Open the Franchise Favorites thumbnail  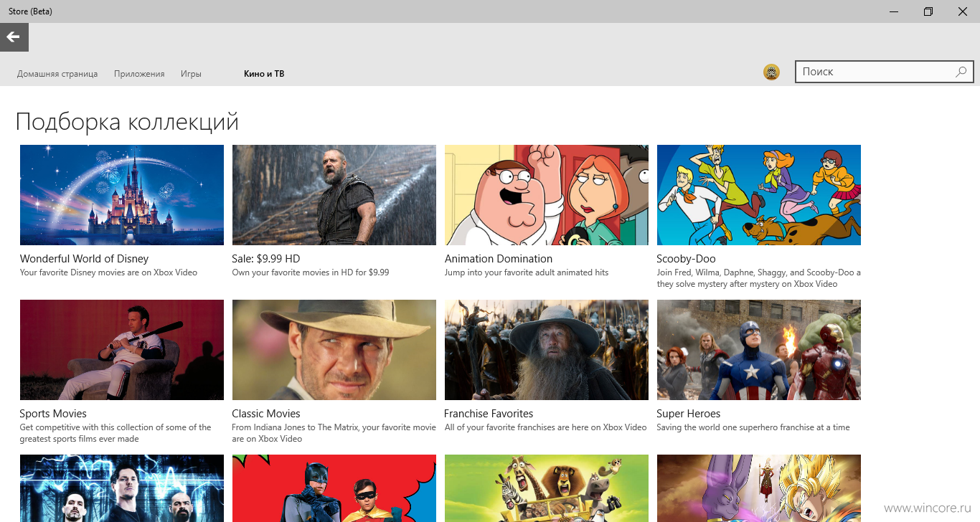click(547, 350)
